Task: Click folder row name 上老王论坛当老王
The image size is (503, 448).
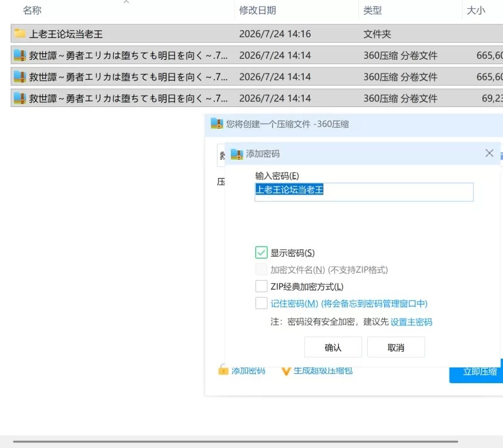Action: (x=66, y=34)
